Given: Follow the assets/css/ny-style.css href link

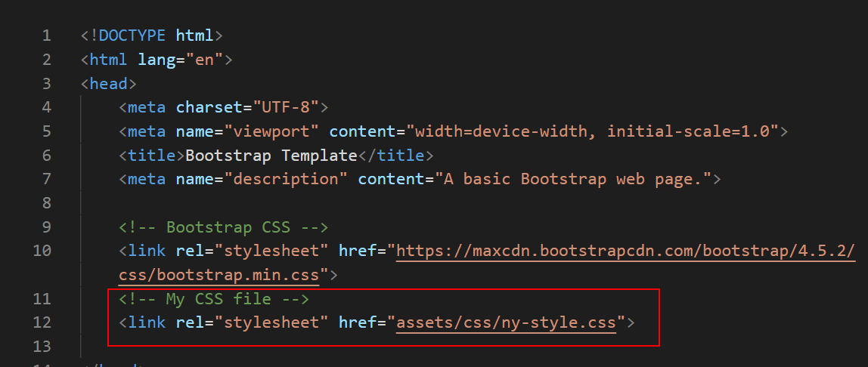Looking at the screenshot, I should pyautogui.click(x=506, y=323).
